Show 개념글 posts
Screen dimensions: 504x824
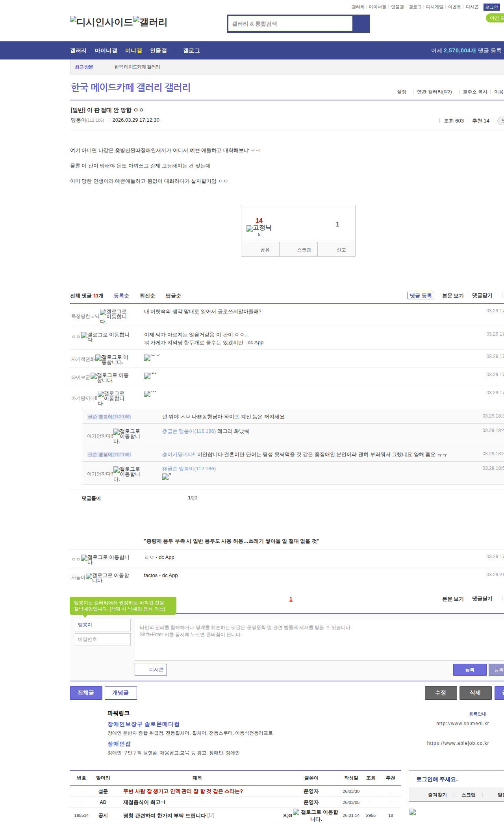pos(120,693)
